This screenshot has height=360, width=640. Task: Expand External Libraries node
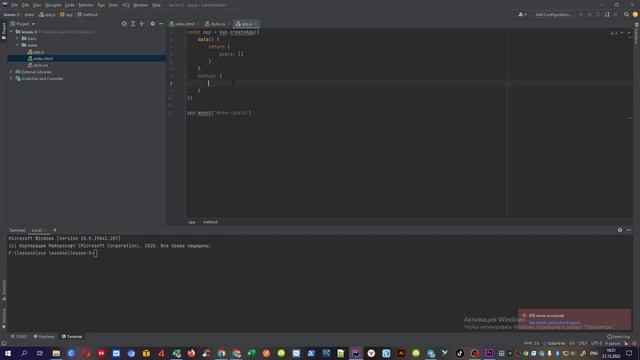(11, 72)
